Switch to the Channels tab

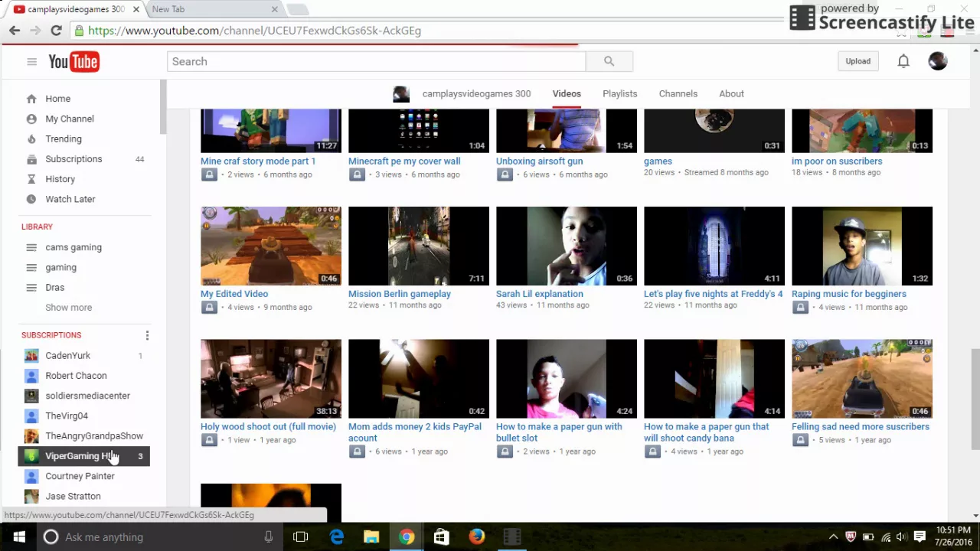click(x=678, y=93)
